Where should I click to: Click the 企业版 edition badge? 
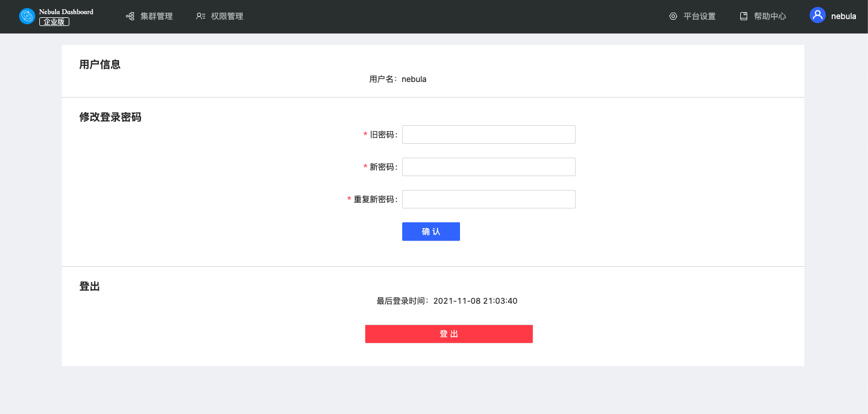pos(54,22)
